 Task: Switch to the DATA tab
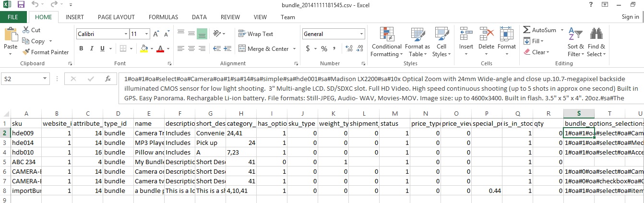coord(199,17)
